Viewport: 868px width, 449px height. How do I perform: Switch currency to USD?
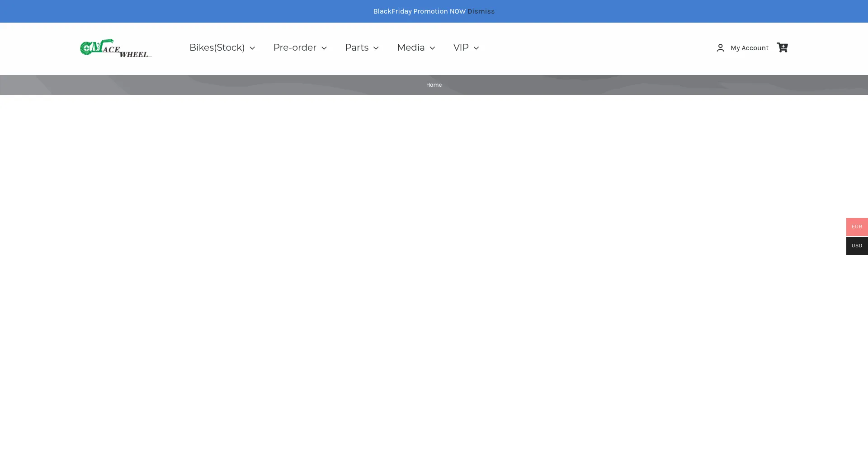pyautogui.click(x=857, y=246)
